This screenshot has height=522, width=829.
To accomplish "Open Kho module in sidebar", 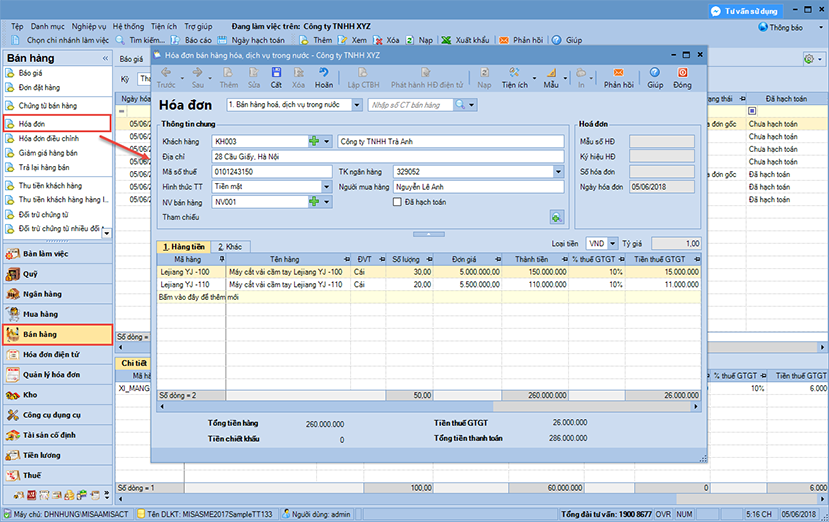I will [x=58, y=395].
